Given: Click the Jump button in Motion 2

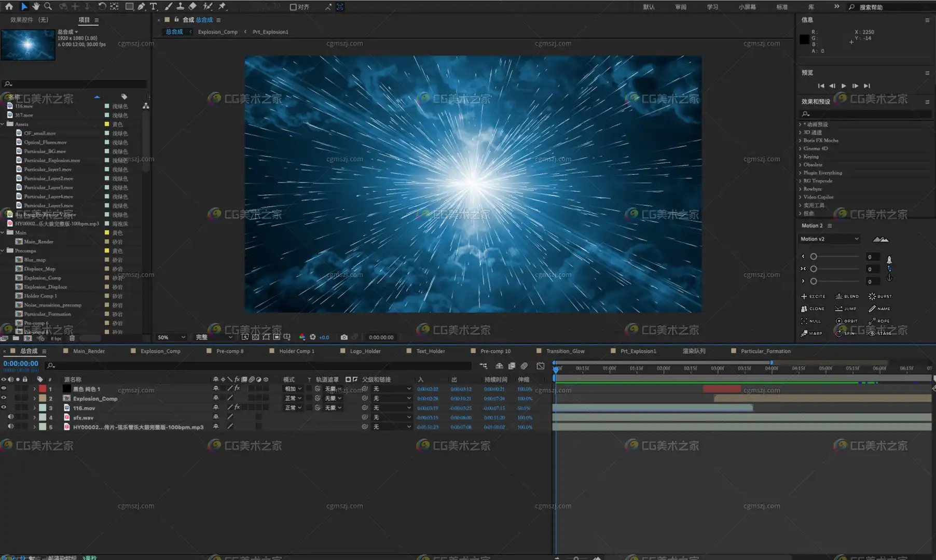Looking at the screenshot, I should click(846, 309).
